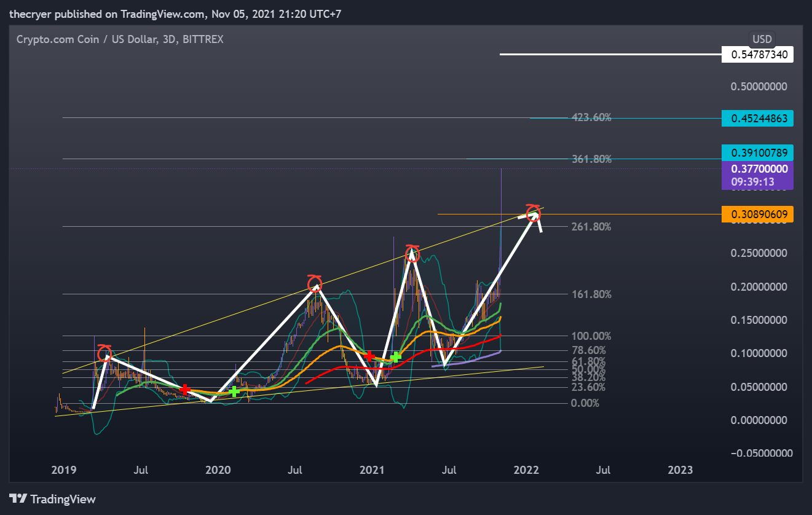This screenshot has height=515, width=812.
Task: Click the 2023 label on time axis
Action: (681, 470)
